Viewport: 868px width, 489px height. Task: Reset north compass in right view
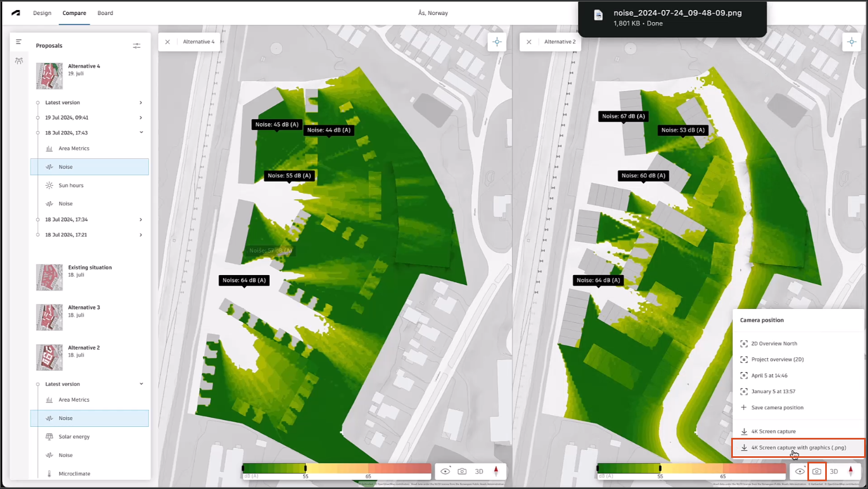point(851,471)
